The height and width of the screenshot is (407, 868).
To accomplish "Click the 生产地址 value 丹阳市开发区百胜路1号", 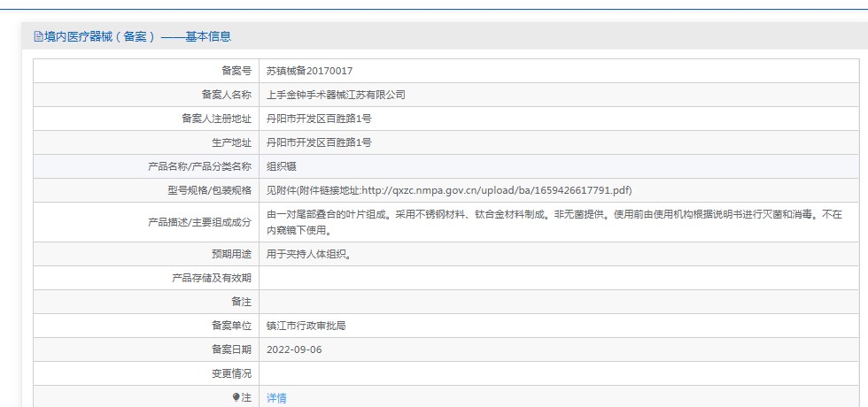I will (x=319, y=142).
